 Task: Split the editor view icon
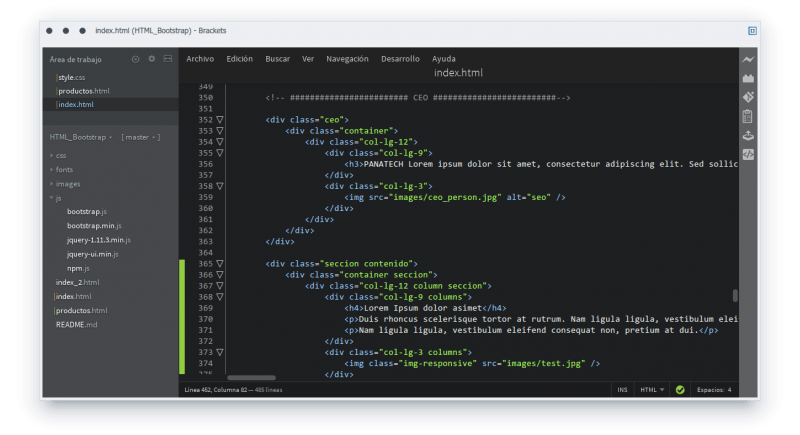[x=168, y=59]
